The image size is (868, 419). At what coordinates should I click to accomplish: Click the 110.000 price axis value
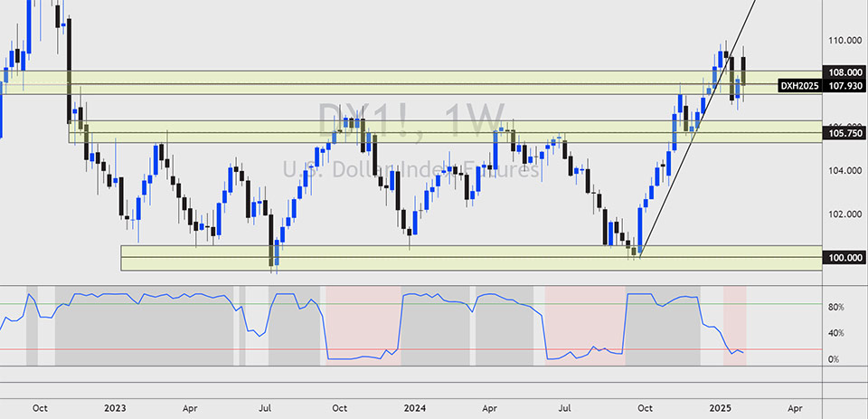coord(844,41)
